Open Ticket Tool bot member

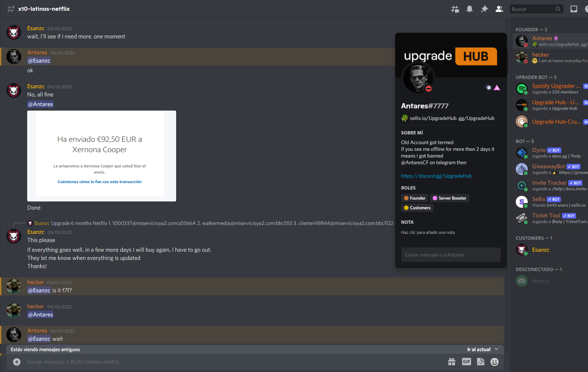[550, 218]
